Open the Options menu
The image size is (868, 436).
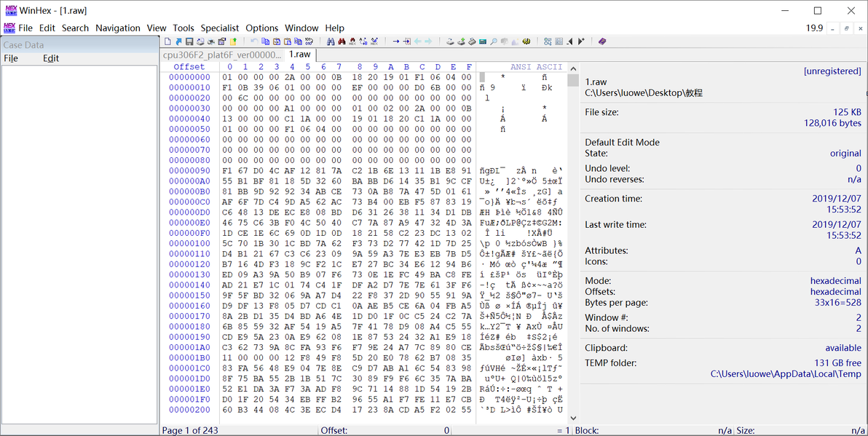click(262, 28)
